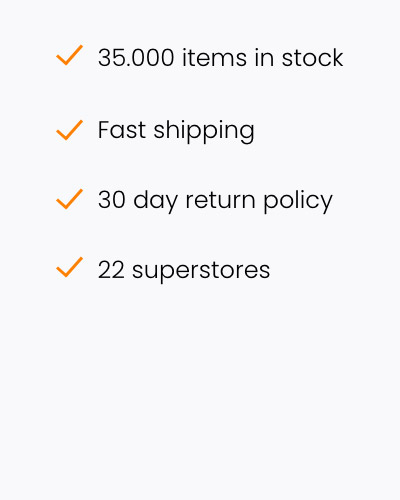400x500 pixels.
Task: Click the '35.000 items in stock' text
Action: click(x=220, y=58)
